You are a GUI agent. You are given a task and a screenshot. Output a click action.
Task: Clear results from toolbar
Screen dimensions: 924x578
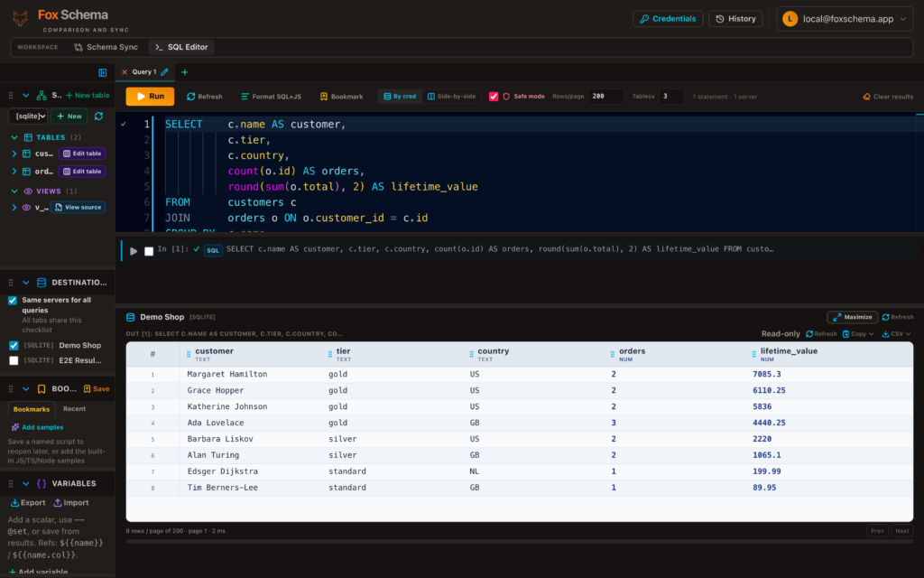coord(888,96)
